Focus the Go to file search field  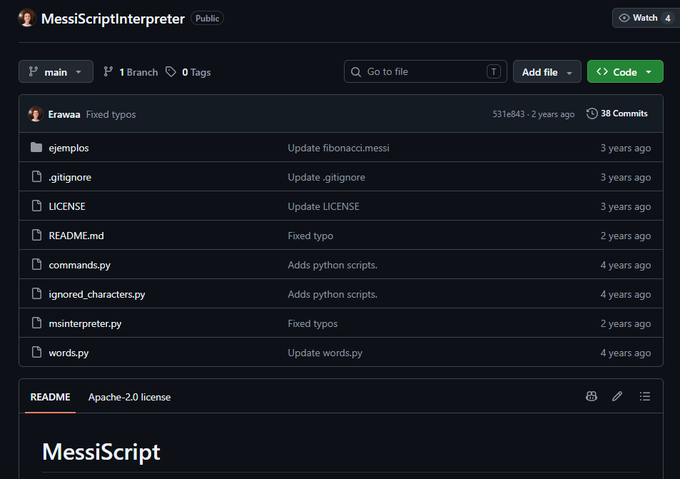pos(425,72)
